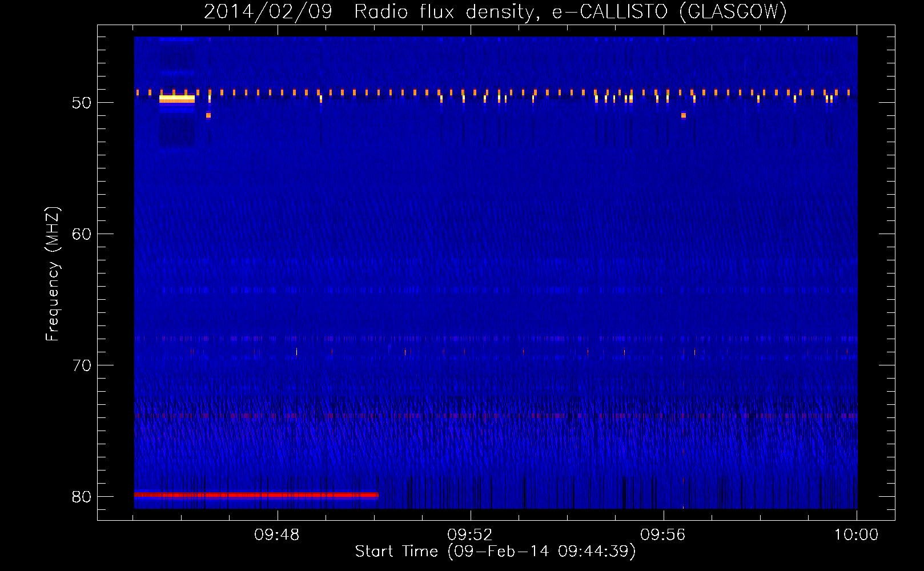924x571 pixels.
Task: Click the 09:52 time tick label
Action: [470, 535]
